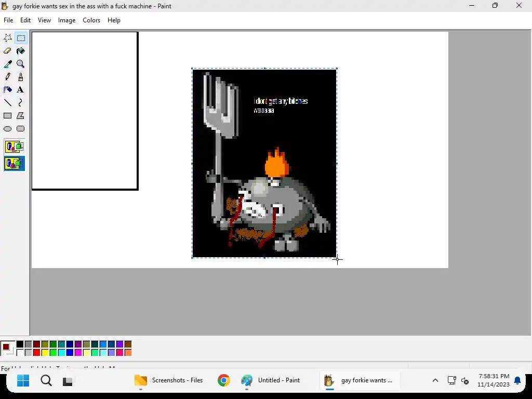Open the File menu
The height and width of the screenshot is (399, 532).
[8, 20]
